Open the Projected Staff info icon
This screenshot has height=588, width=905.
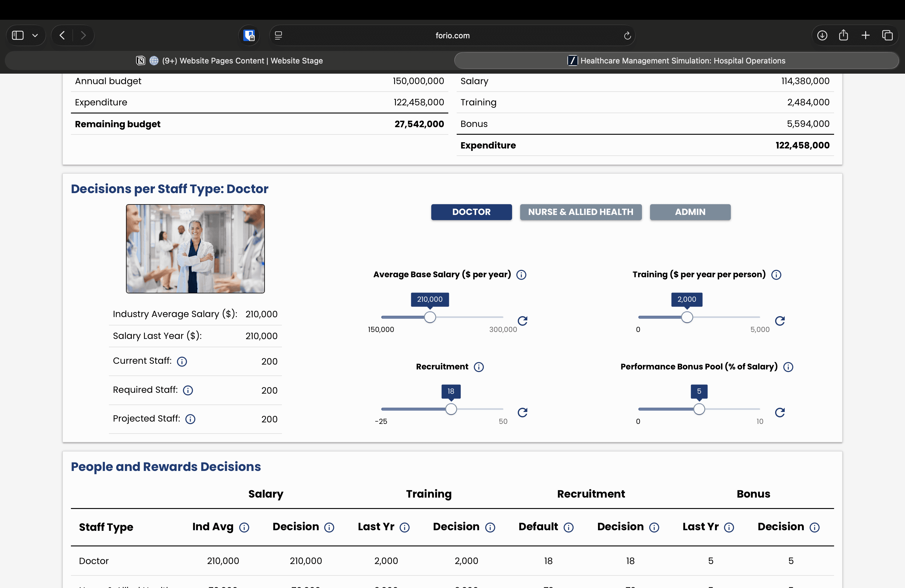tap(190, 419)
